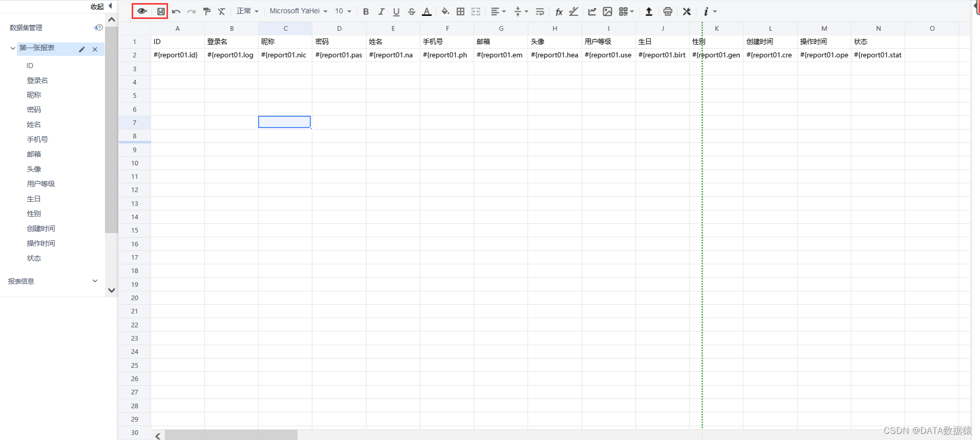
Task: Click cell containing #{report01.stat
Action: pos(878,55)
